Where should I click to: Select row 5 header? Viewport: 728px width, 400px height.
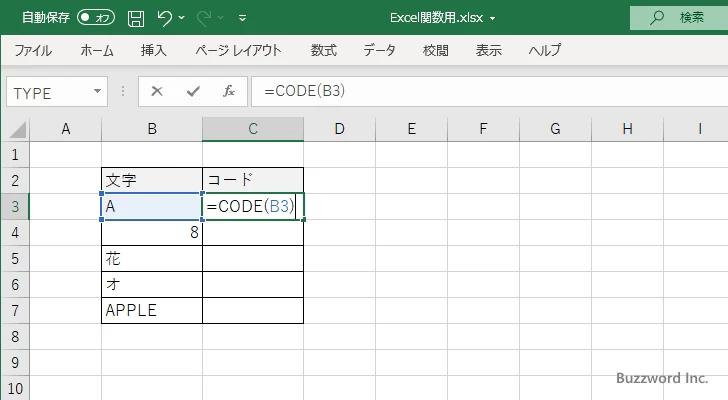coord(15,258)
